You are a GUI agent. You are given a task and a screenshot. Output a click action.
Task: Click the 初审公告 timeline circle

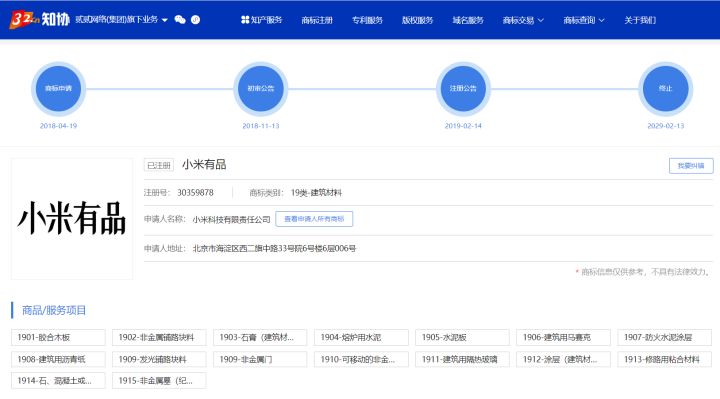[x=261, y=88]
